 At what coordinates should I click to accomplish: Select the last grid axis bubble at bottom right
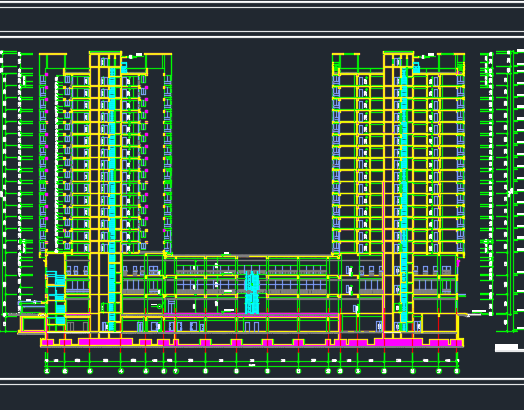coord(457,371)
